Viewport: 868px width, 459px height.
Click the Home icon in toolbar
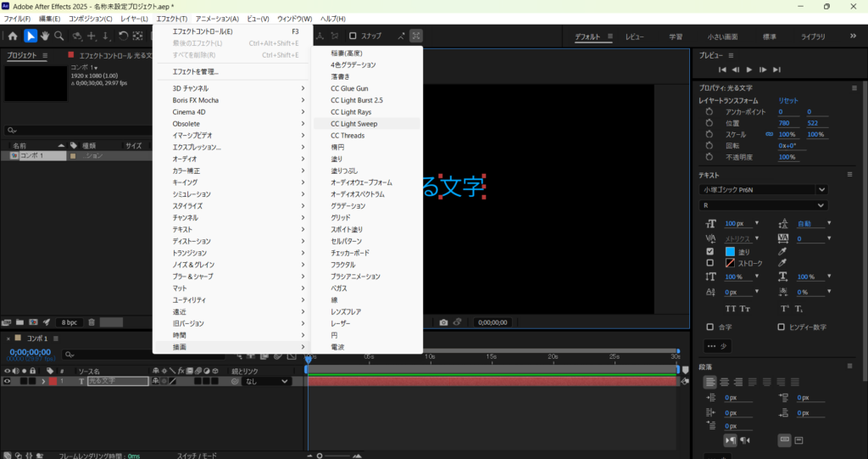[x=12, y=36]
